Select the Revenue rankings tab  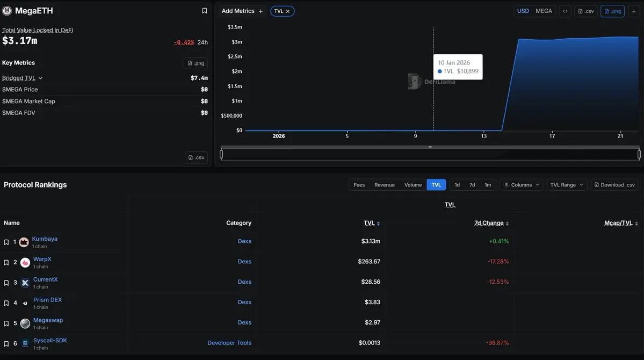(385, 185)
